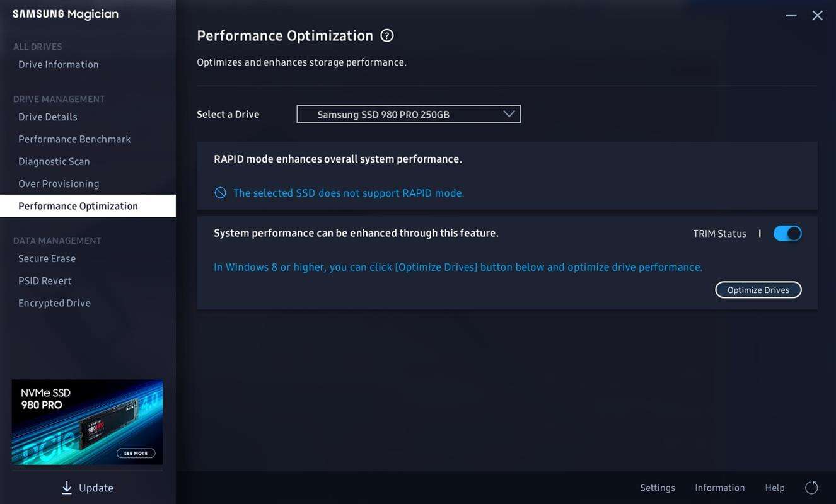Open the Over Provisioning section

[x=59, y=184]
